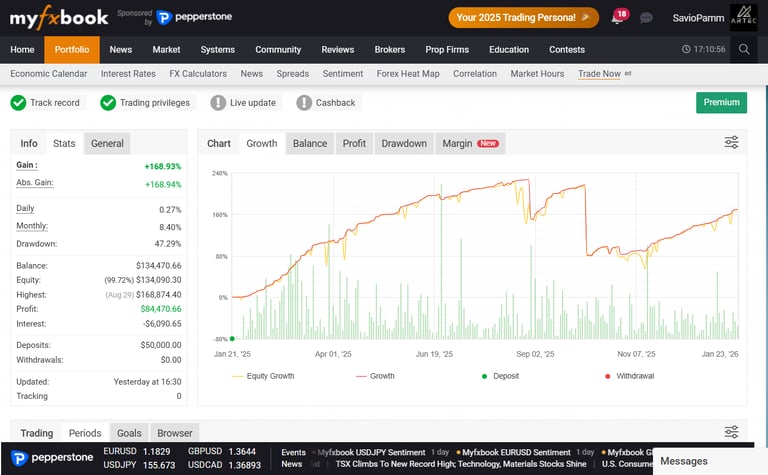Open the Systems menu
This screenshot has height=475, width=768.
pyautogui.click(x=217, y=49)
